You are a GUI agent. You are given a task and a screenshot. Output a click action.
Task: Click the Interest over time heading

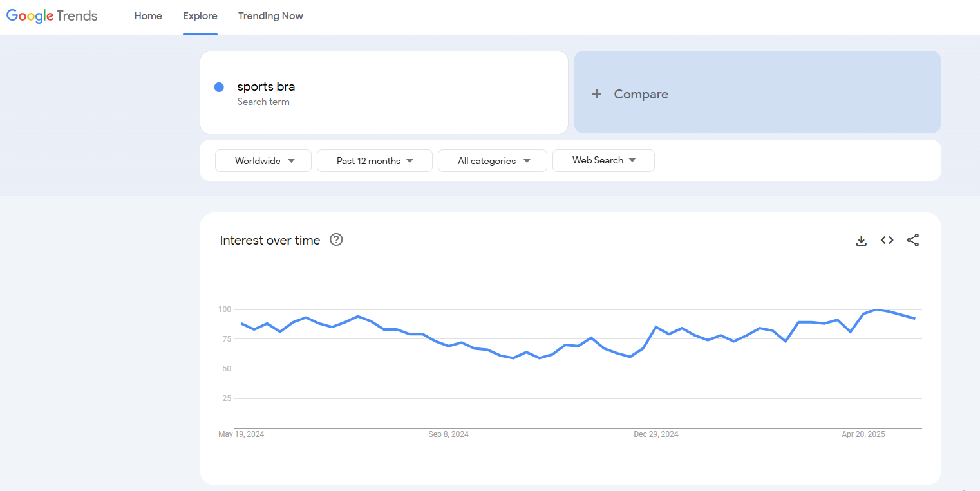coord(270,240)
